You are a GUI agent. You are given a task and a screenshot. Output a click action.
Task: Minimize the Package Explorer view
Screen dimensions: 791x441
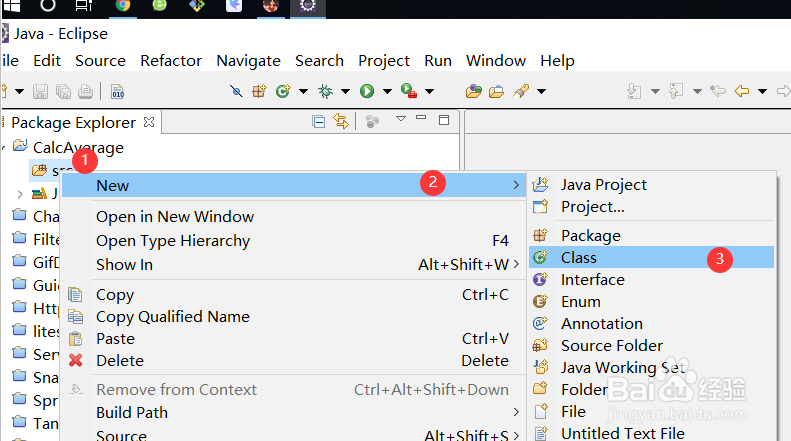click(x=421, y=118)
